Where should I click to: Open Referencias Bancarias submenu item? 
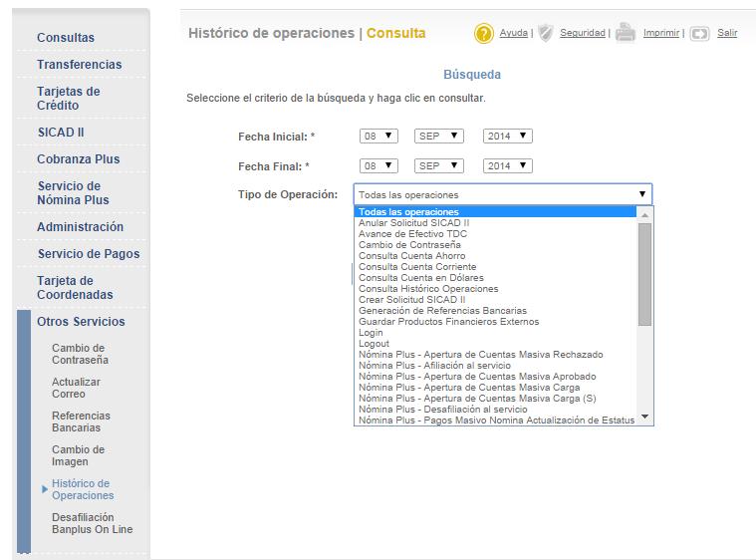click(81, 421)
